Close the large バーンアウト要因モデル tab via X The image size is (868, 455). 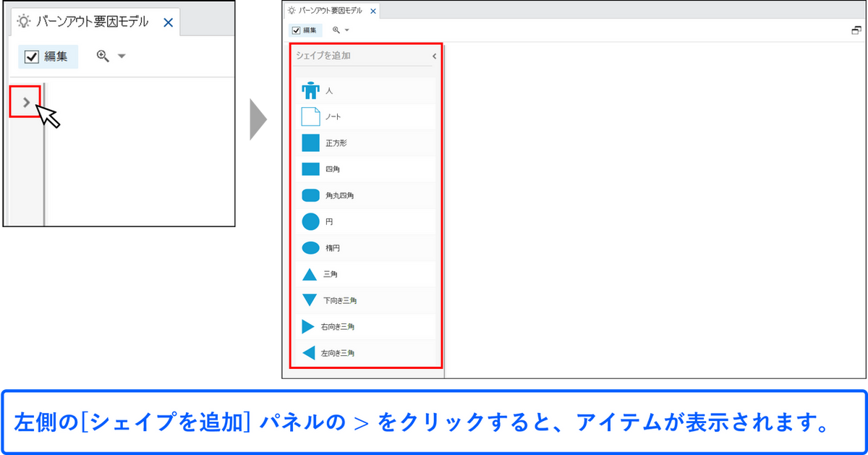pyautogui.click(x=168, y=22)
